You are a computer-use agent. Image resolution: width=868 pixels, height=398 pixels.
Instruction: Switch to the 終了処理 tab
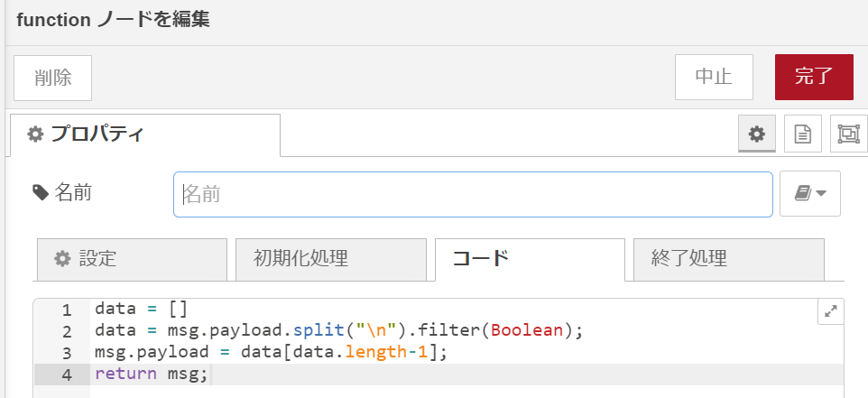tap(728, 259)
